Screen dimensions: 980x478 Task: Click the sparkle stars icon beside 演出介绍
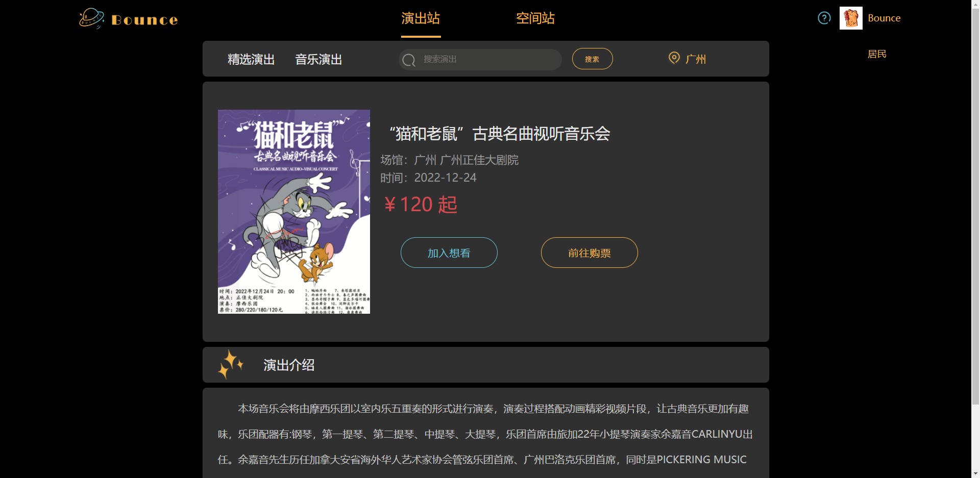click(x=231, y=364)
